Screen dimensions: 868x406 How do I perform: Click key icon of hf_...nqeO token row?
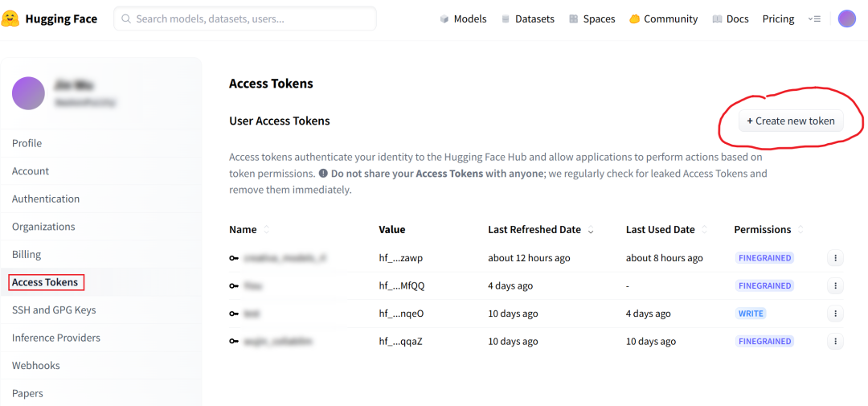234,314
